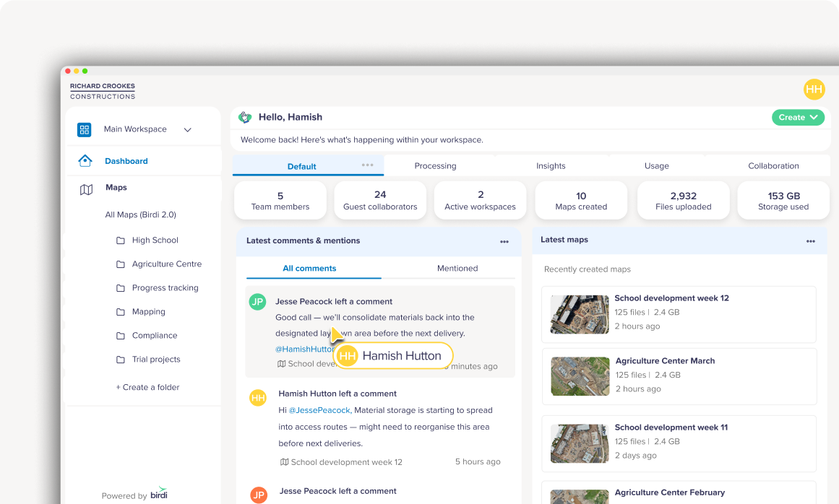Click Jesse Peacock's green JP avatar
The width and height of the screenshot is (839, 504).
(257, 301)
